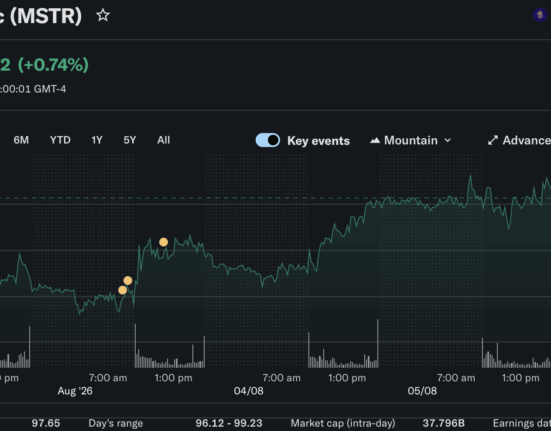
Task: Add MSTR to watchlist with star icon
Action: 103,15
